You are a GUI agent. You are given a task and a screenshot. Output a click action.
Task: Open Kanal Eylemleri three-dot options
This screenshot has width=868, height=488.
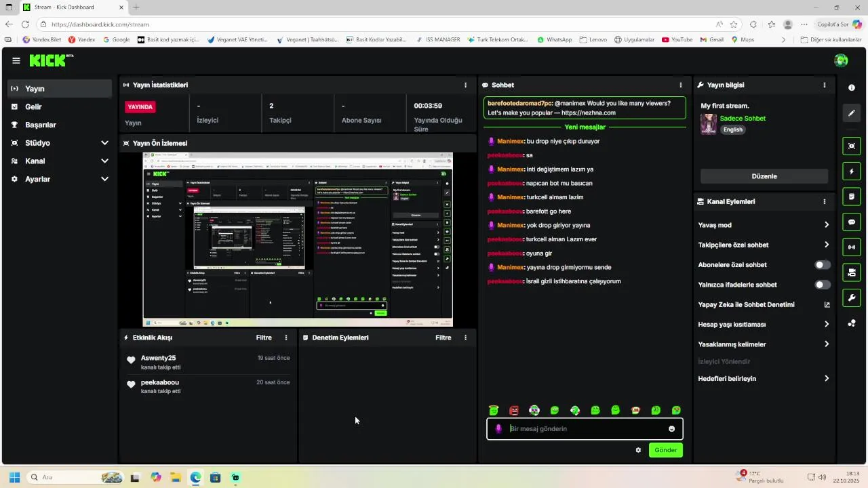(825, 202)
